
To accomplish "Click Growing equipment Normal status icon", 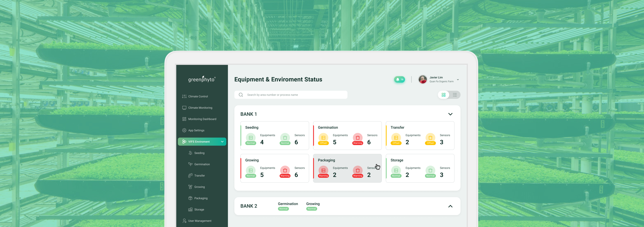I will click(251, 172).
